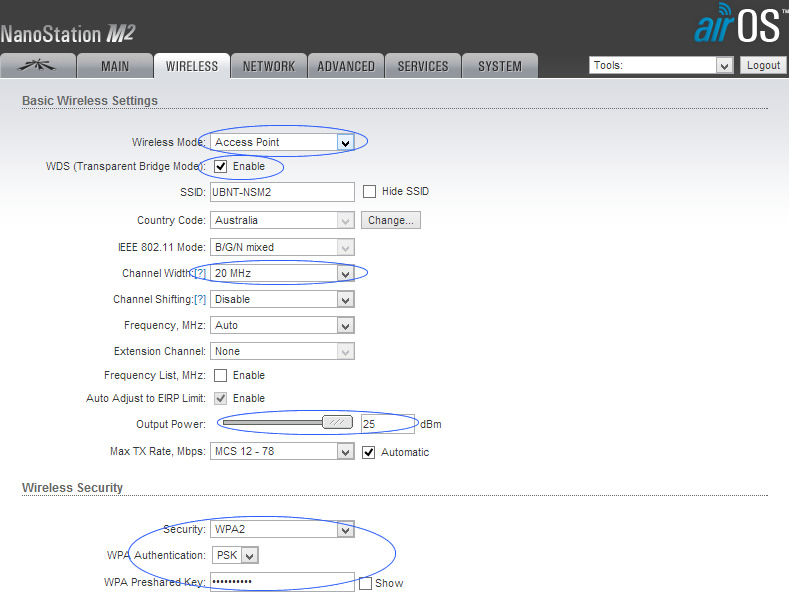This screenshot has width=789, height=597.
Task: Expand the Channel Width dropdown
Action: (282, 273)
